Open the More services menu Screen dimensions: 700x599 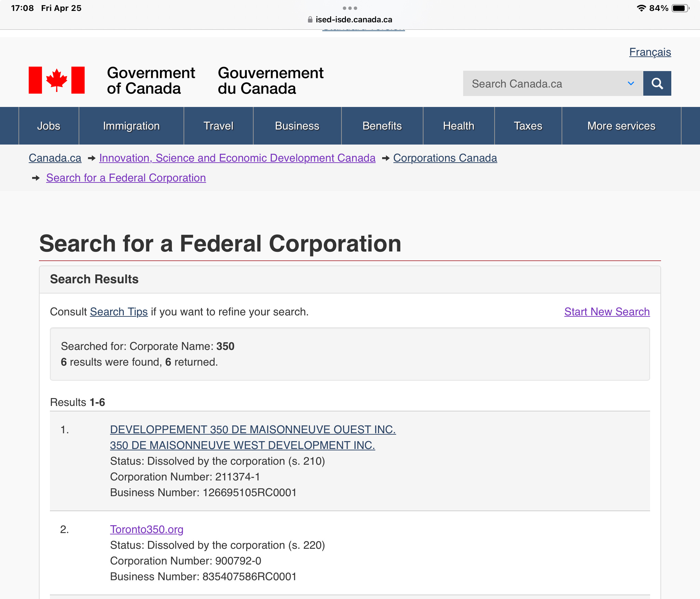[621, 126]
